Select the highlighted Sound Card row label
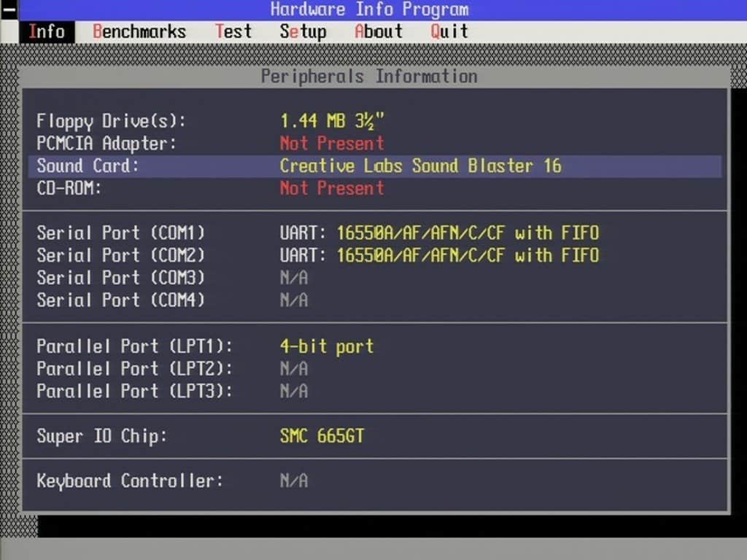 (88, 166)
